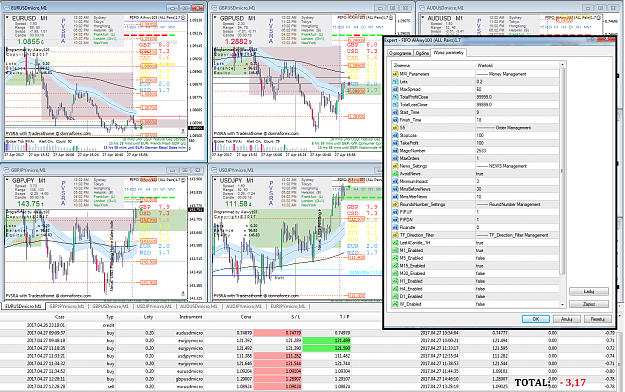The image size is (625, 392).
Task: Click the Lots value 0.2 field
Action: (517, 81)
